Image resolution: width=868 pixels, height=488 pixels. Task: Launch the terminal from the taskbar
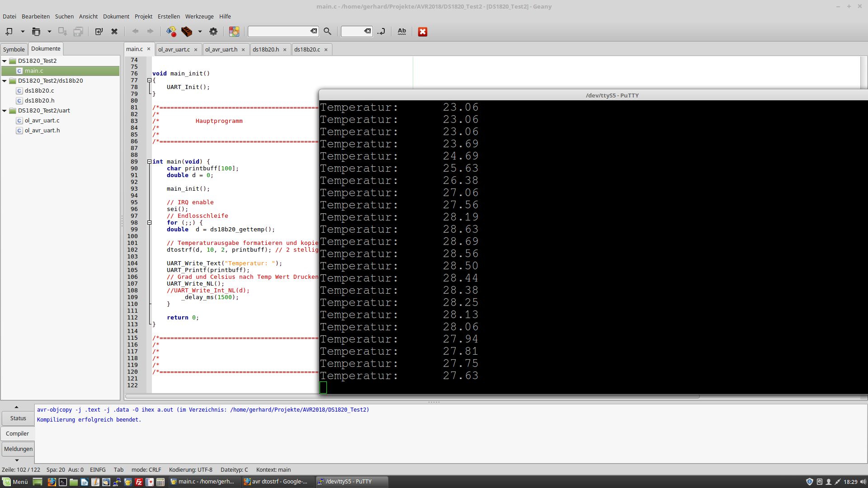[63, 482]
